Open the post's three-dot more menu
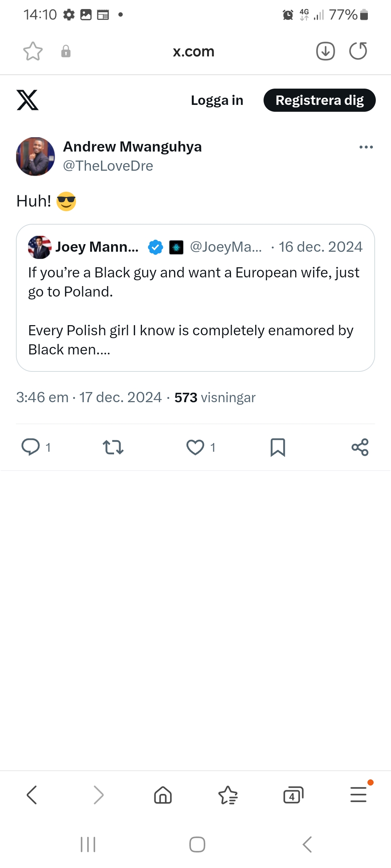 [x=366, y=147]
